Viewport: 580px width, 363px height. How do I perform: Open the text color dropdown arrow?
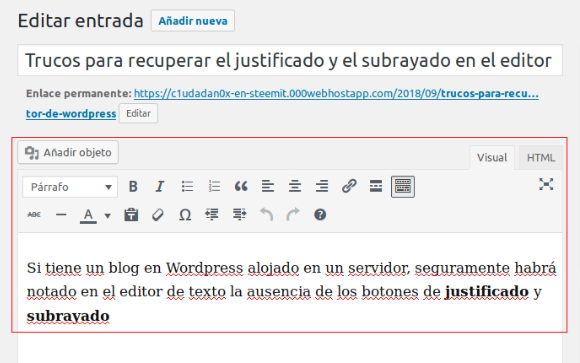click(108, 216)
